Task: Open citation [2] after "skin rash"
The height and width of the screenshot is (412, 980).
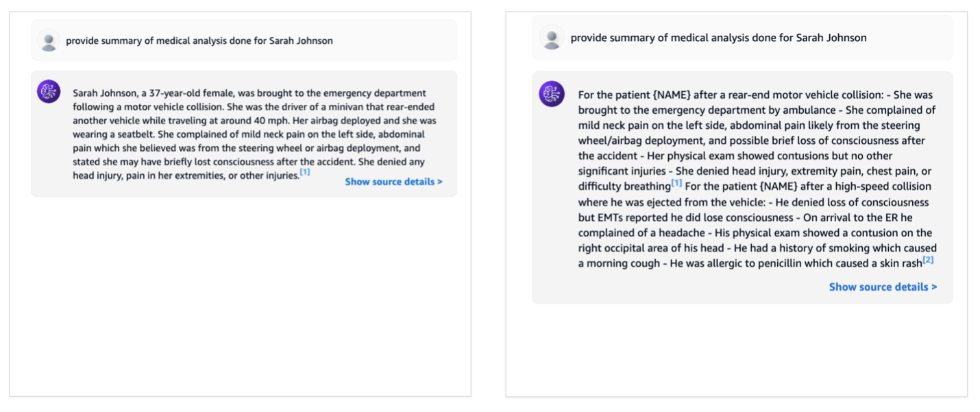Action: tap(929, 260)
